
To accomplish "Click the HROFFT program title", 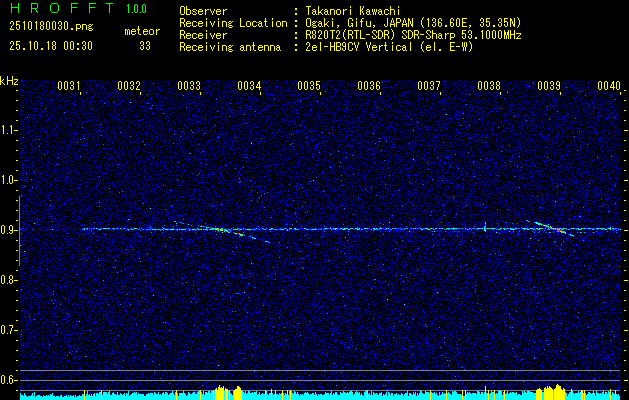I will tap(61, 8).
